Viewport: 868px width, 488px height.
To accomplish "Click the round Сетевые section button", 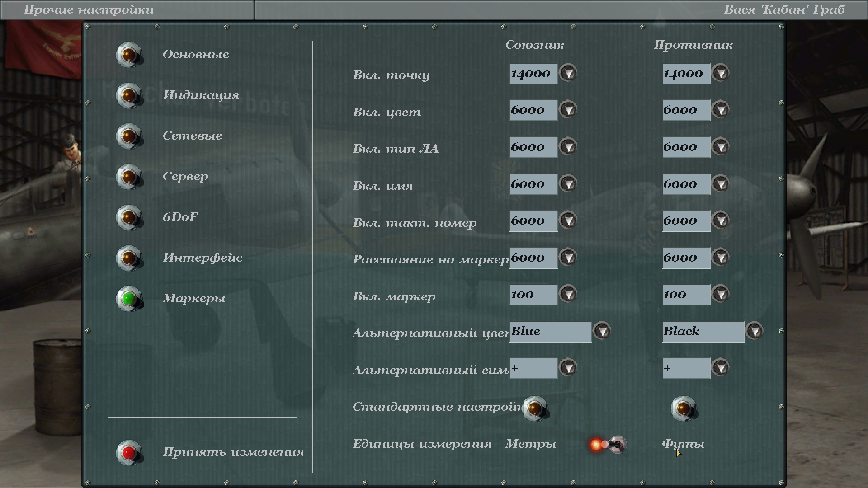I will (x=129, y=136).
